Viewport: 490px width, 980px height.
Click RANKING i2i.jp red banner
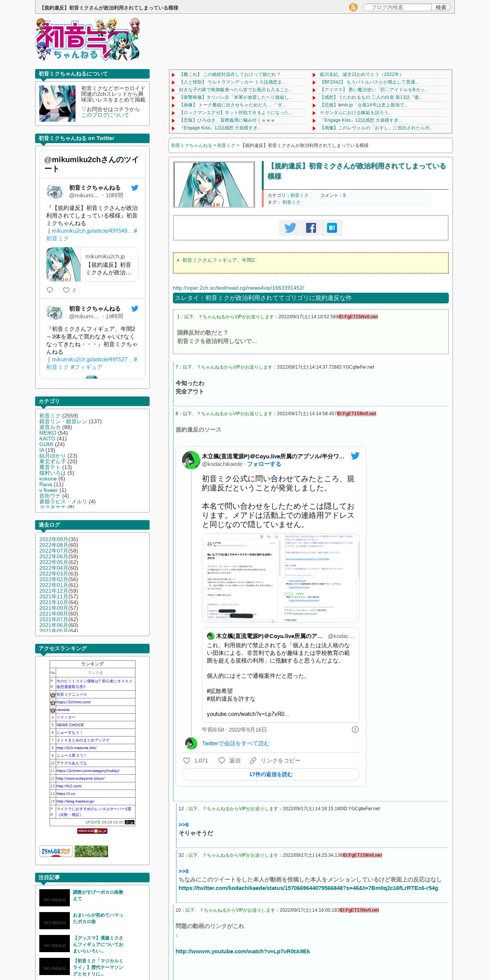(92, 831)
